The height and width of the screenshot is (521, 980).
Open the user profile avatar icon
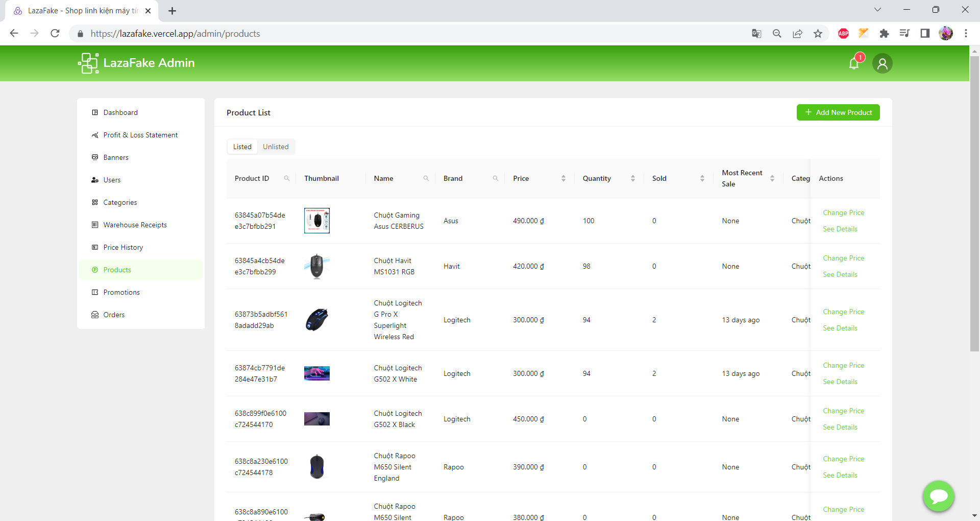pos(882,63)
